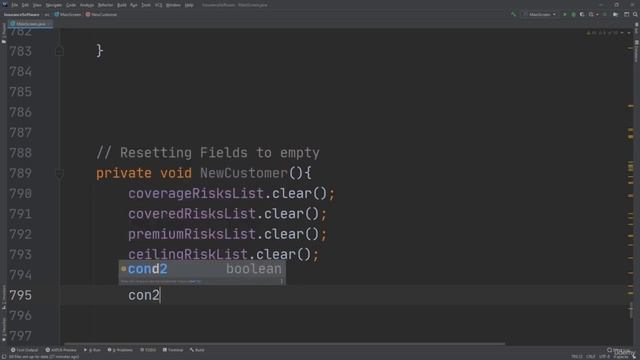Click the Debug bug icon
Screen dimensions: 640x360
pyautogui.click(x=573, y=15)
